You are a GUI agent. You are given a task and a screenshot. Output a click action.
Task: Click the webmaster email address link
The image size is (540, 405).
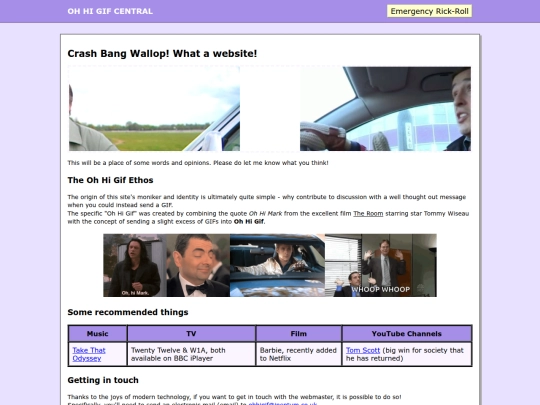click(x=283, y=403)
